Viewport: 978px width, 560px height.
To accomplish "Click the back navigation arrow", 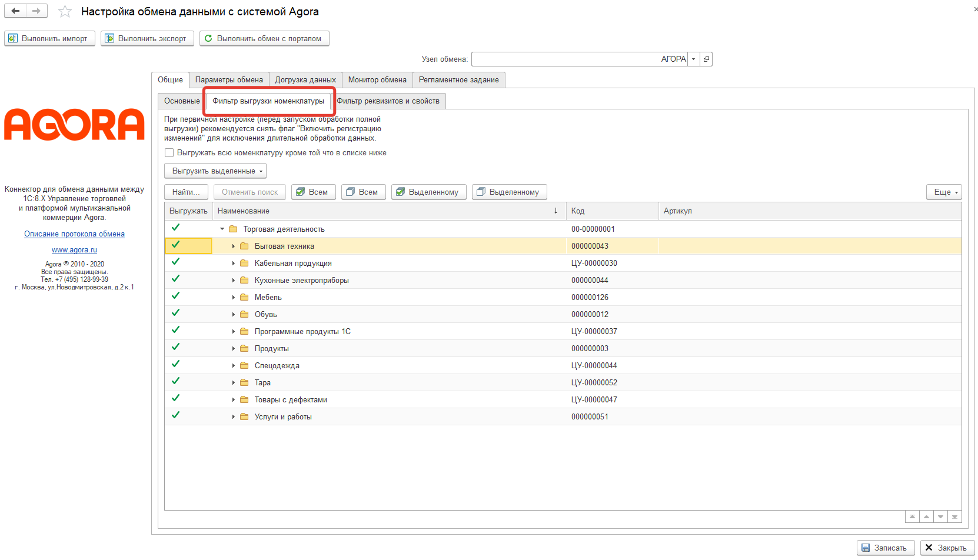I will click(x=15, y=11).
